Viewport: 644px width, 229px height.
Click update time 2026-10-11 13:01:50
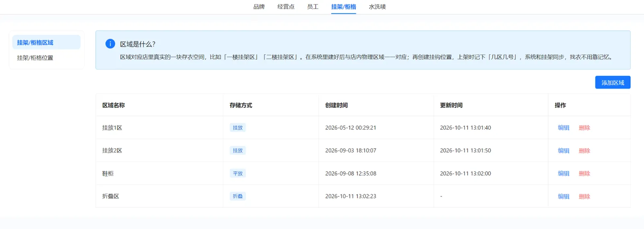pos(465,151)
